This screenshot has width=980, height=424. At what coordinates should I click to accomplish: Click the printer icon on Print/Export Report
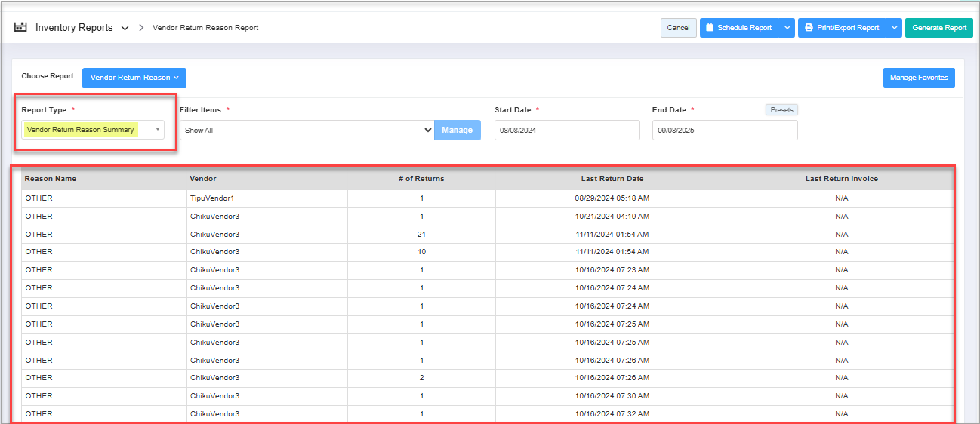click(x=809, y=28)
